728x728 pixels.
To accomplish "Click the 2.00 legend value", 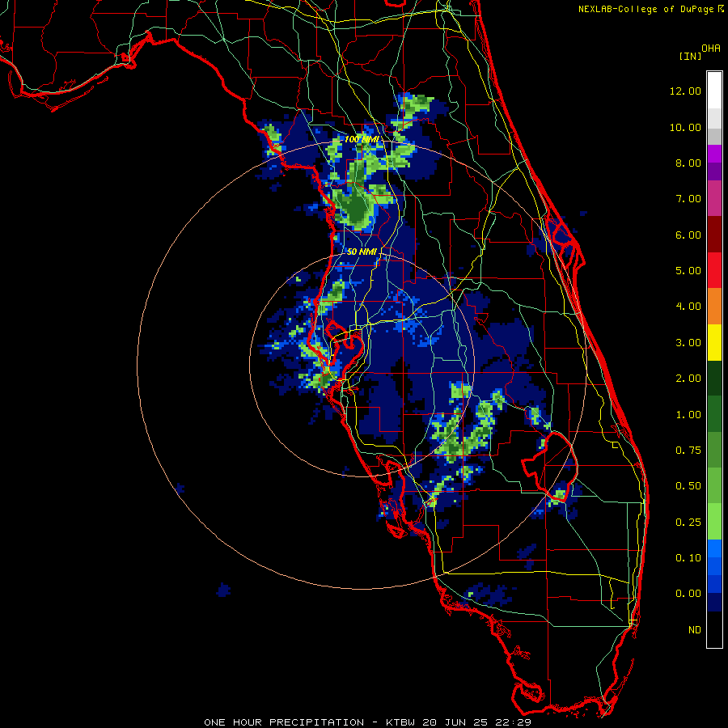I will [x=688, y=379].
